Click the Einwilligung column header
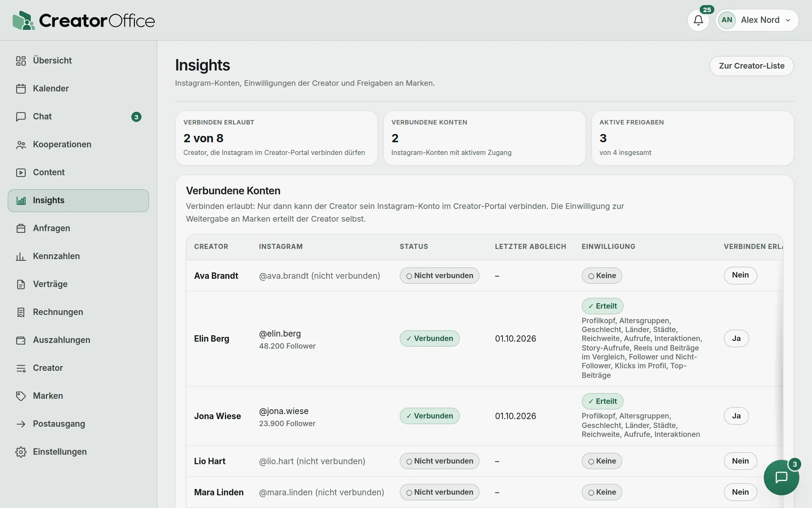 (x=608, y=247)
